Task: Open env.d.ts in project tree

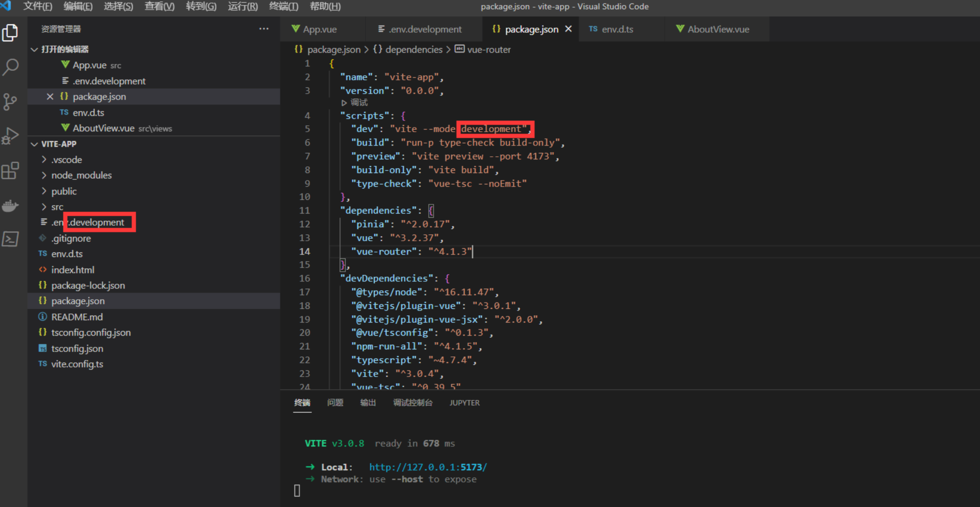Action: click(x=154, y=254)
